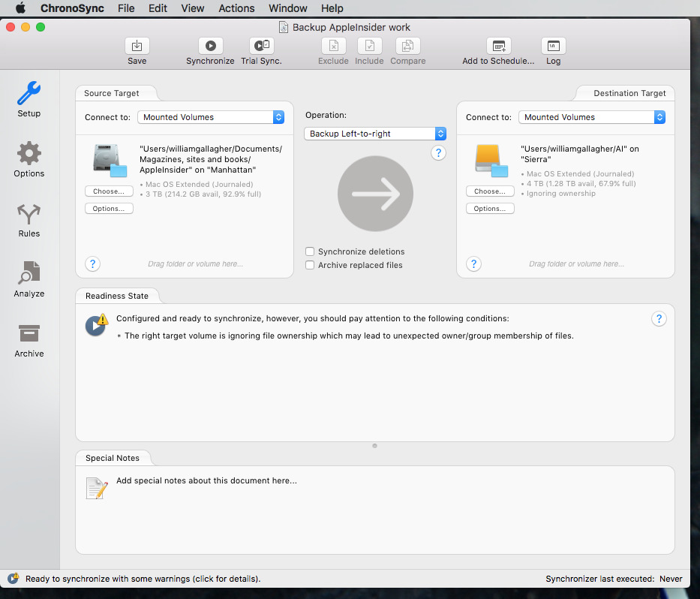Select the Destination Target tab label
This screenshot has height=599, width=700.
[x=629, y=93]
